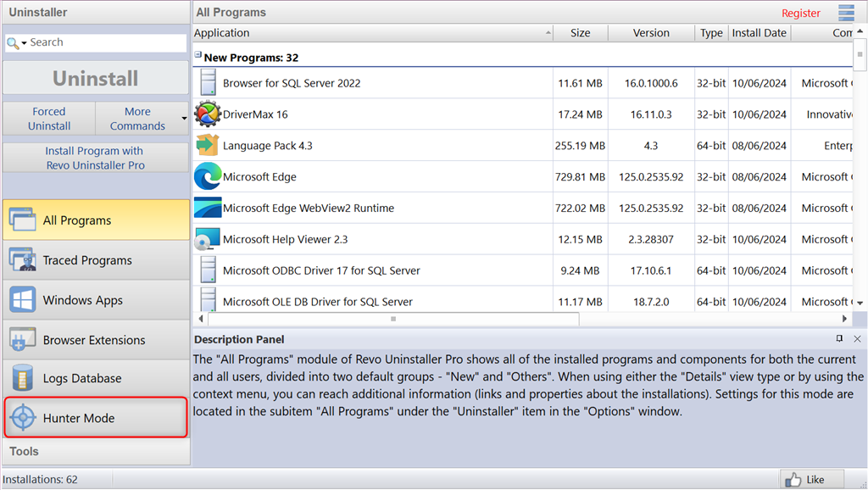Collapse the Uninstaller section header
The image size is (868, 490).
96,12
